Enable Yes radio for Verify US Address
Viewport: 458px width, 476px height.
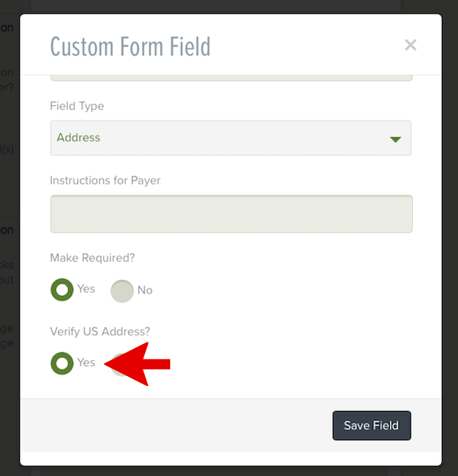click(x=62, y=363)
